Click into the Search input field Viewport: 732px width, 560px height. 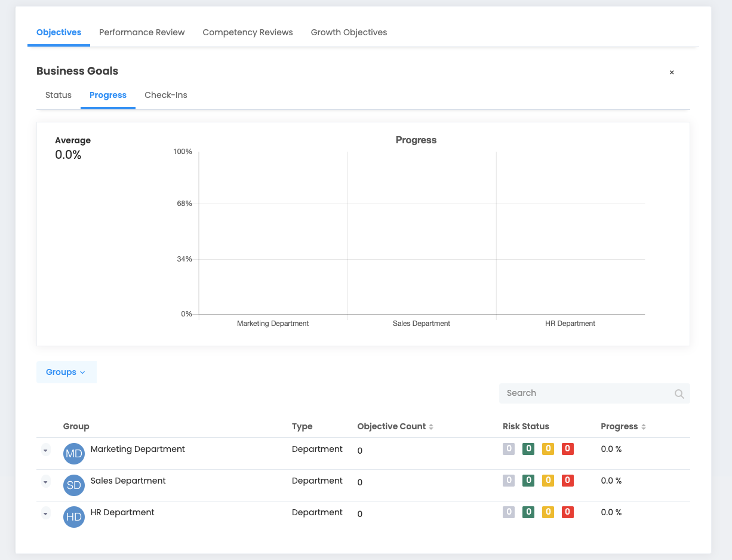coord(585,393)
